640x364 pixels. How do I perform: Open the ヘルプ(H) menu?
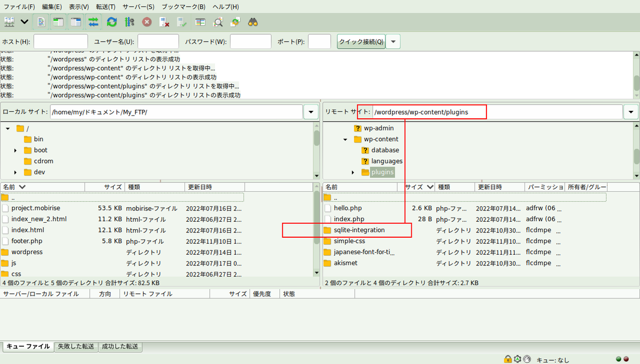tap(226, 7)
